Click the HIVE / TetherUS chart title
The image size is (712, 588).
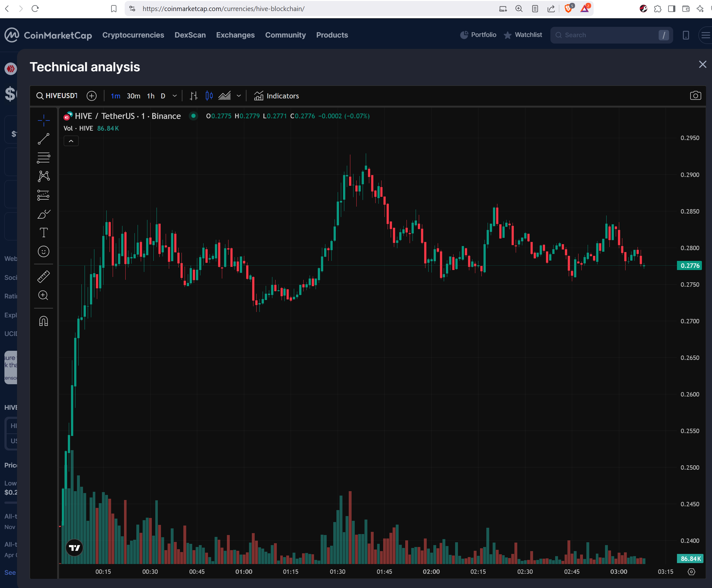pyautogui.click(x=128, y=116)
